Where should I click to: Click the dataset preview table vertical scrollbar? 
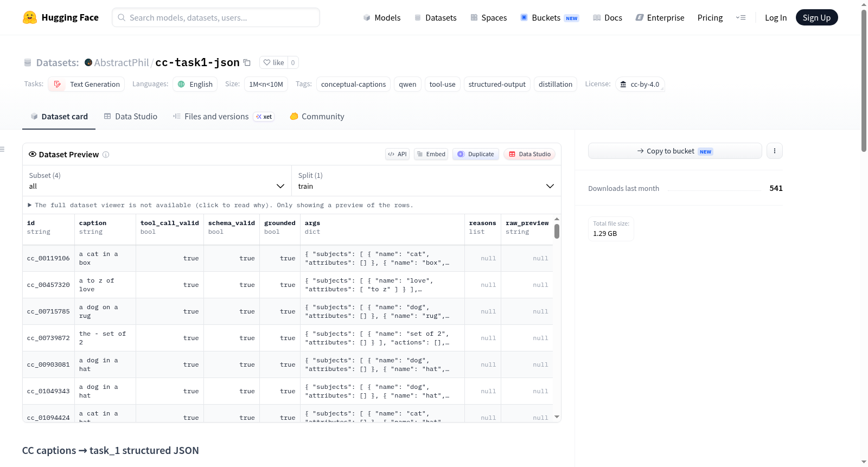point(557,232)
